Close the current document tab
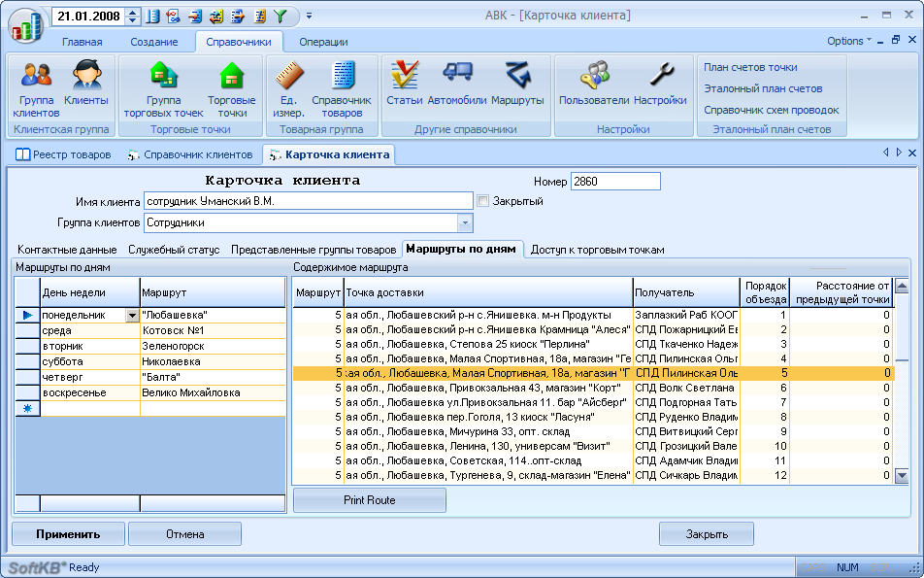This screenshot has height=578, width=924. pos(912,153)
